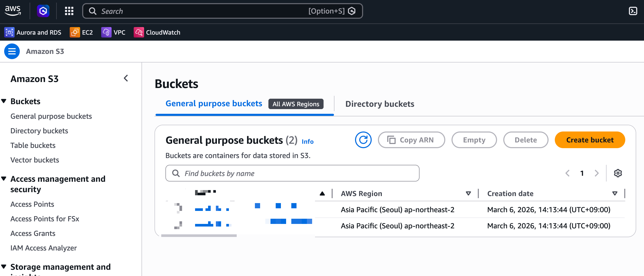Go to previous page of buckets
Viewport: 644px width, 276px height.
tap(568, 173)
